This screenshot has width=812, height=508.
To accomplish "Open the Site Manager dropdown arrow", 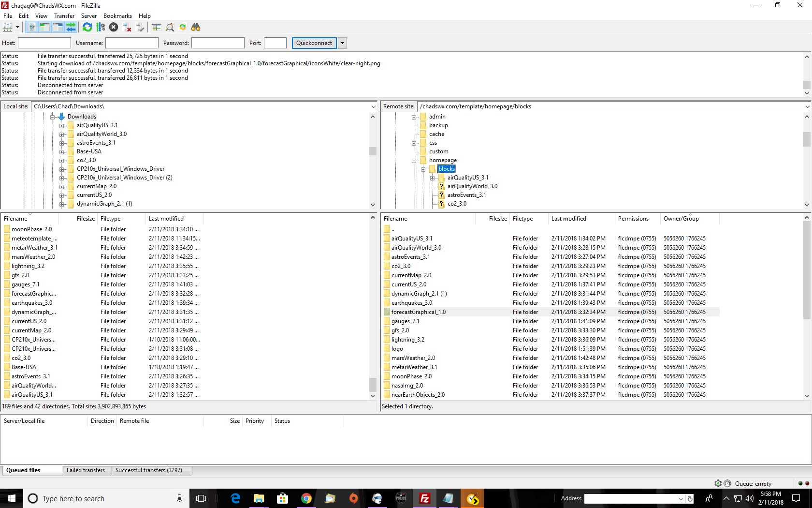I will click(x=17, y=27).
